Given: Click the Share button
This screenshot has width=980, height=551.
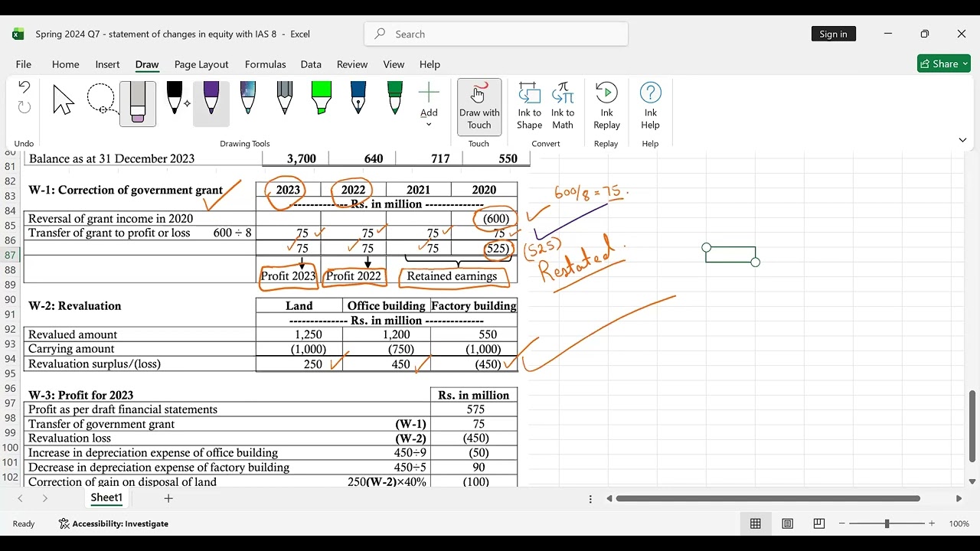Looking at the screenshot, I should pos(944,64).
